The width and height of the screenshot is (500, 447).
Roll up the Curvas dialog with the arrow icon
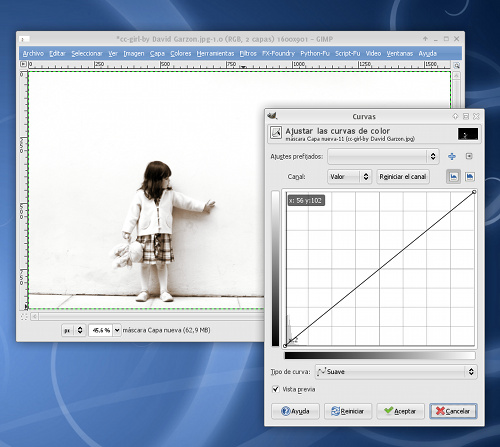point(455,116)
